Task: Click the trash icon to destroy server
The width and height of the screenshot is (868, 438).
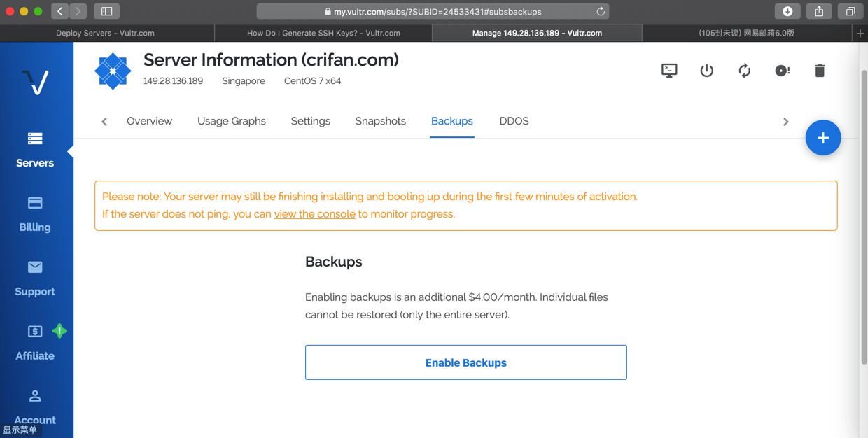Action: 820,71
